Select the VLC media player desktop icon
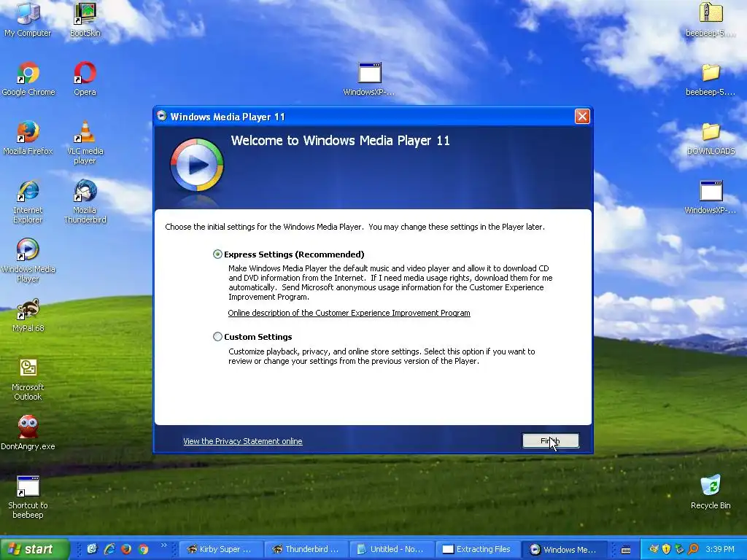 [85, 143]
